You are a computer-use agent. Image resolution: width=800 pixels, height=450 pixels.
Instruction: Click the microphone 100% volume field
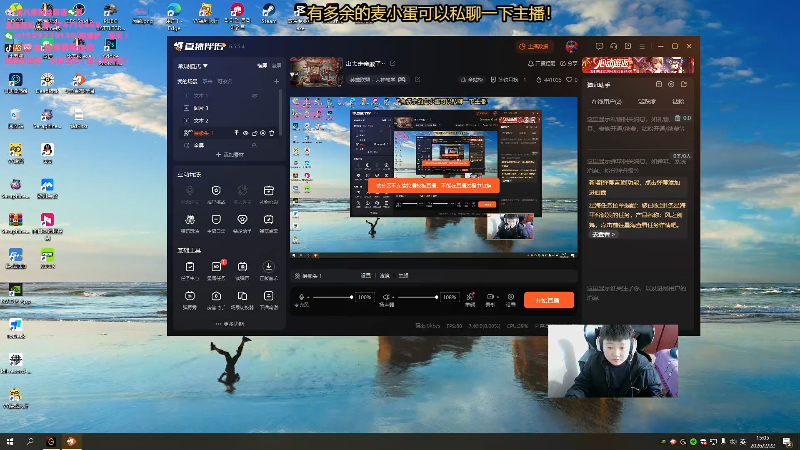click(364, 297)
